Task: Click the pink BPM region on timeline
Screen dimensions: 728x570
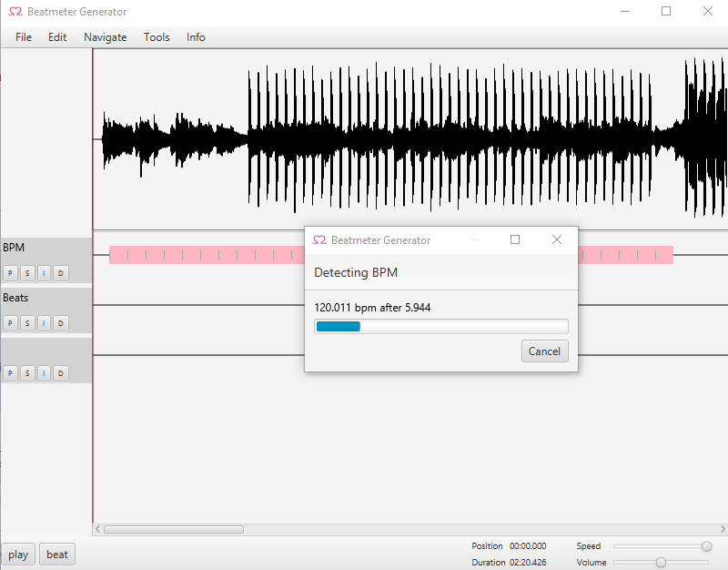Action: click(x=207, y=255)
